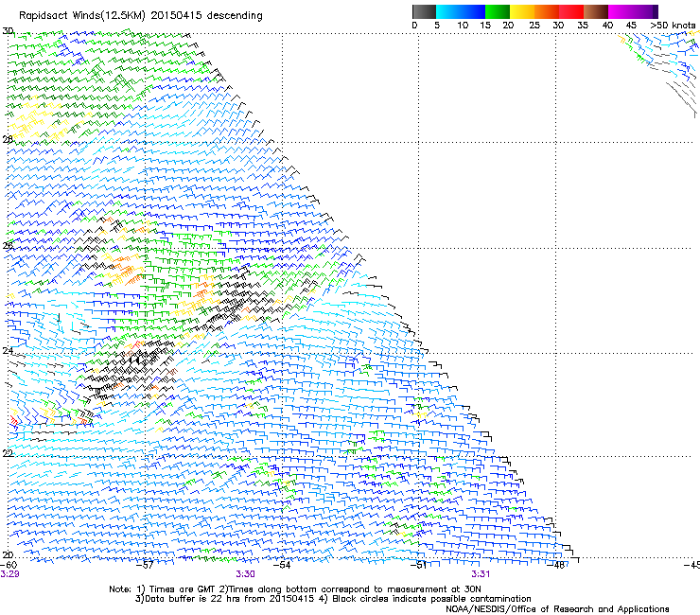Screen dimensions: 700x615
Task: Click the '40' label under the color bar
Action: (x=607, y=26)
